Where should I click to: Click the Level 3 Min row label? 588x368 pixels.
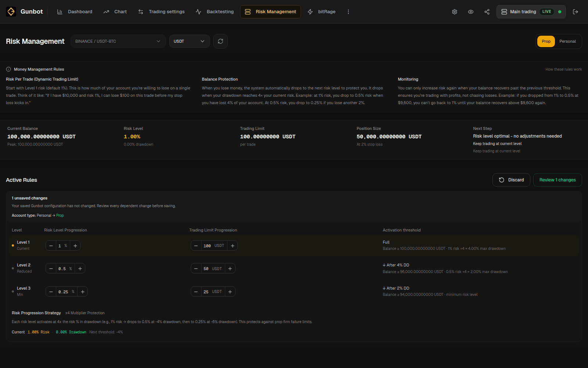click(24, 291)
